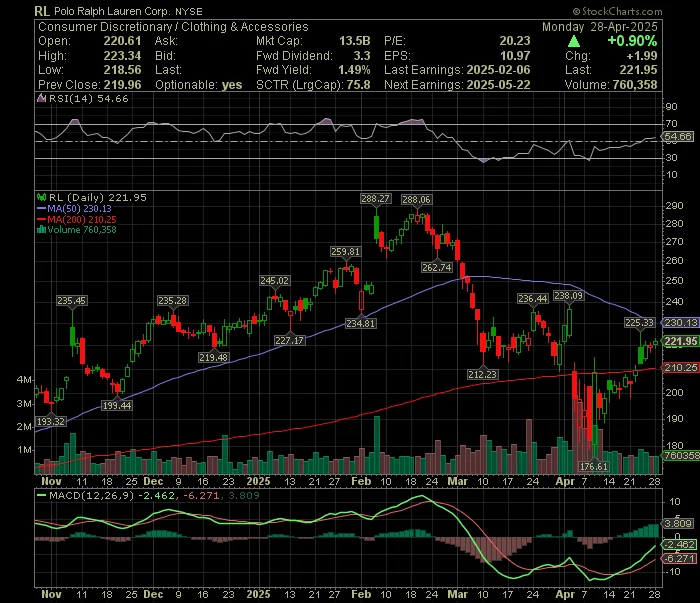
Task: Click the RSI(14) indicator legend icon
Action: tap(42, 99)
